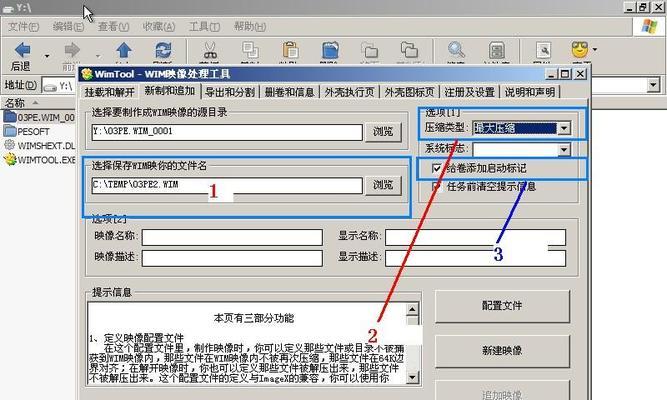Click 映像描述 input field
The image size is (667, 400).
[x=232, y=258]
